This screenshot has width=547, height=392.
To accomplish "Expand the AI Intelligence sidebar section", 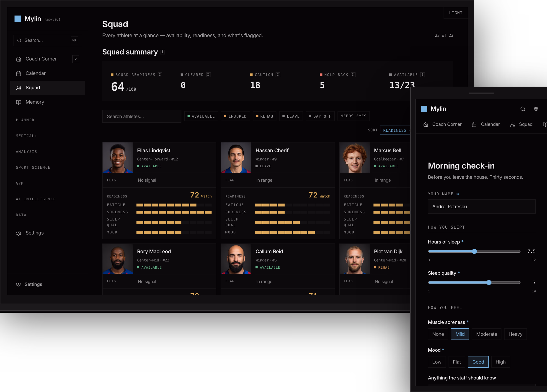I will click(36, 199).
